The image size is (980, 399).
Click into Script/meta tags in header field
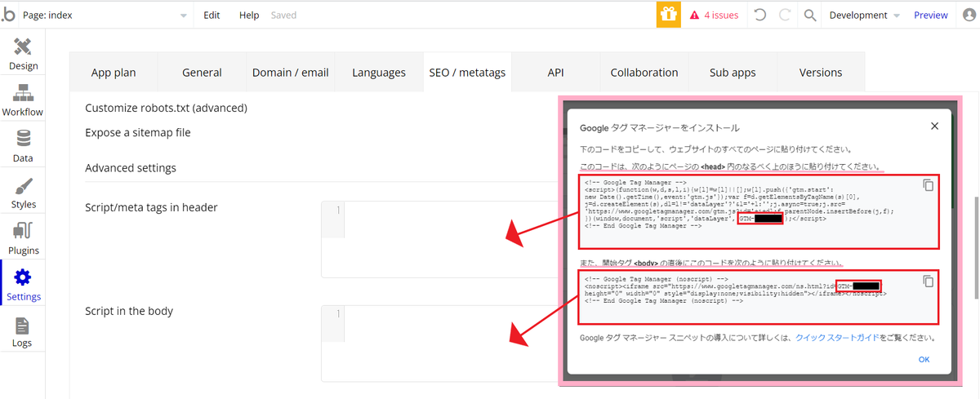click(439, 239)
